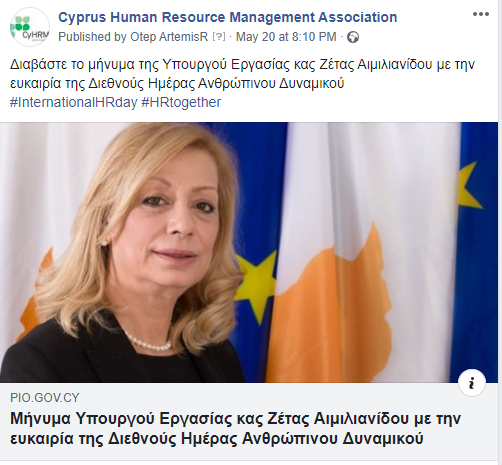Follow the #HRtogether hashtag
The height and width of the screenshot is (465, 502).
click(x=181, y=102)
